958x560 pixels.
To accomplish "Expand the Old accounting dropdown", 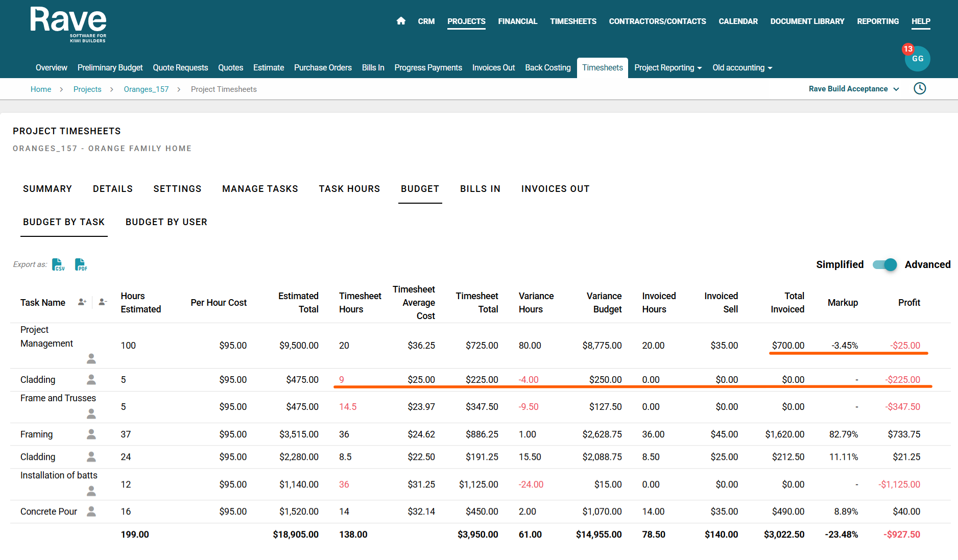I will [x=742, y=68].
